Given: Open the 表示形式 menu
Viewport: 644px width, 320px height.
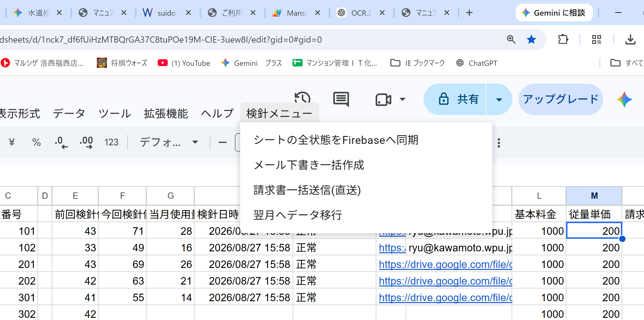Looking at the screenshot, I should tap(20, 113).
